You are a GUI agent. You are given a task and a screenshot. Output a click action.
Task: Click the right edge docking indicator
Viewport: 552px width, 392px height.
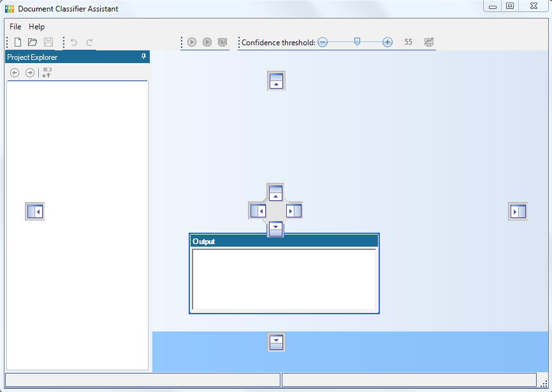coord(518,211)
